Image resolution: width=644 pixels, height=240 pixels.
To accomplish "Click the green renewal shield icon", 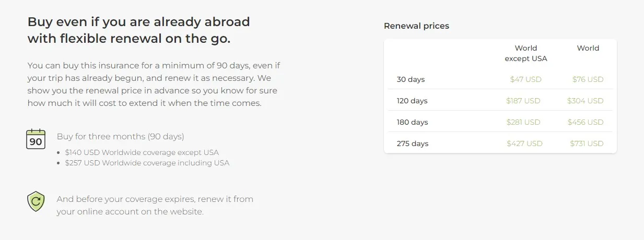I will pos(36,201).
